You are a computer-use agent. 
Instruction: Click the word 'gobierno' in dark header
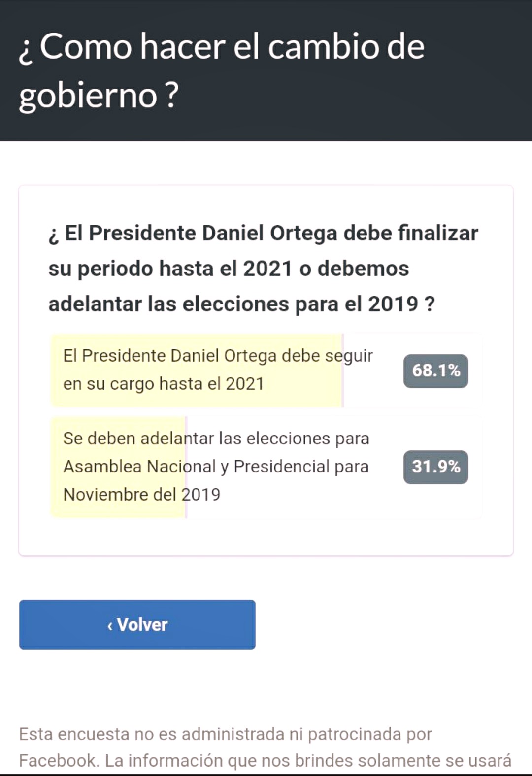click(x=88, y=96)
